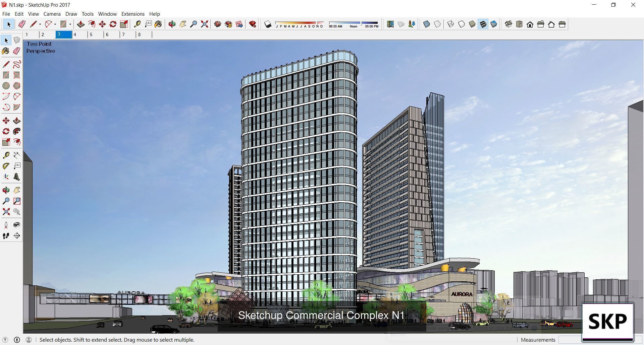Open the Tools menu
This screenshot has height=345, width=644.
[88, 14]
